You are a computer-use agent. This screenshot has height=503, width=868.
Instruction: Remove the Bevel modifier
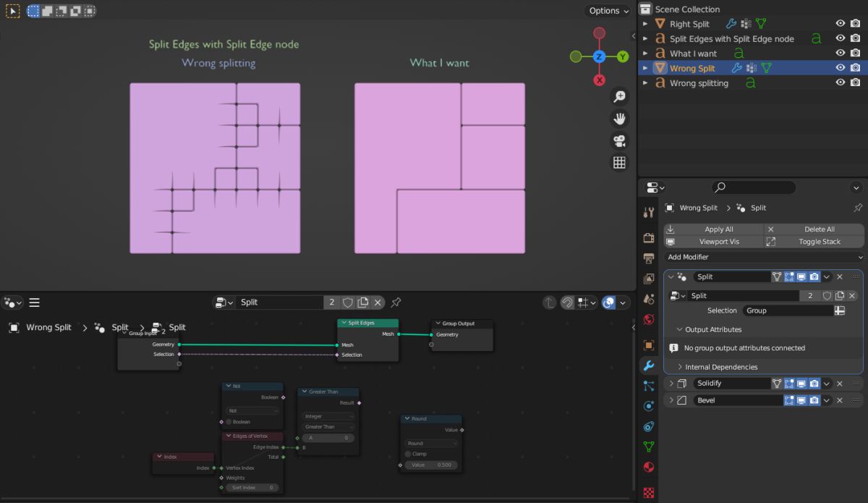coord(840,400)
